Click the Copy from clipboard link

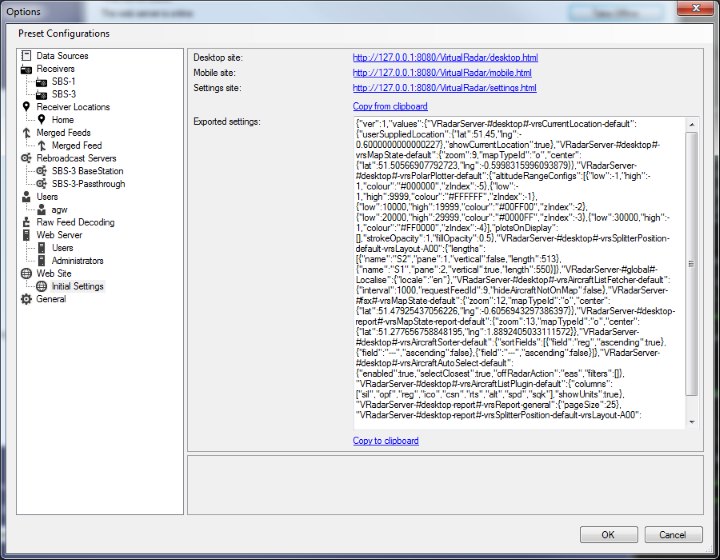(x=390, y=106)
